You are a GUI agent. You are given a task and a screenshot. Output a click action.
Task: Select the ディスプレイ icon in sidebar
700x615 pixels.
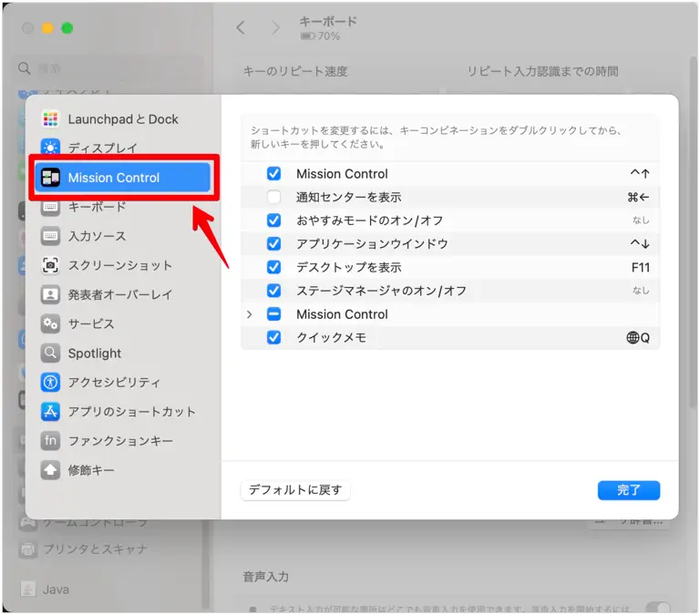tap(50, 148)
